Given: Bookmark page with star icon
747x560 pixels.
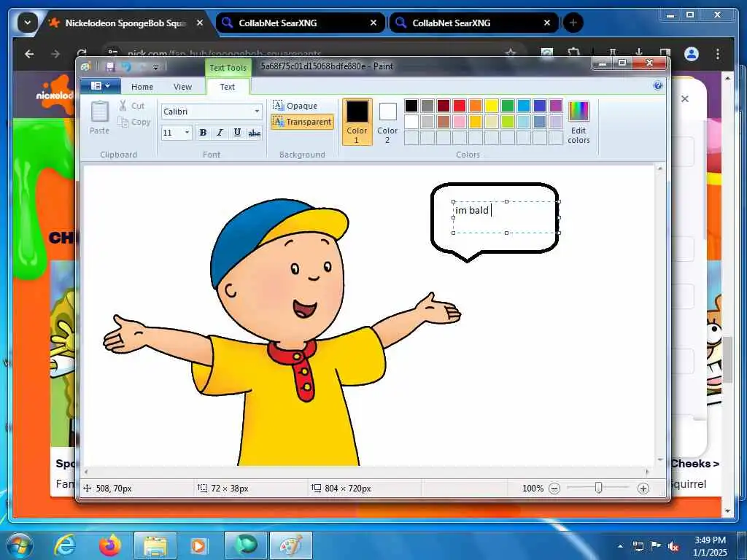Looking at the screenshot, I should (x=511, y=52).
